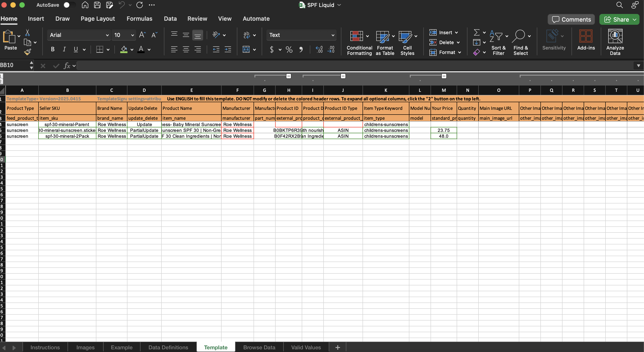Apply the comma style

pos(301,50)
